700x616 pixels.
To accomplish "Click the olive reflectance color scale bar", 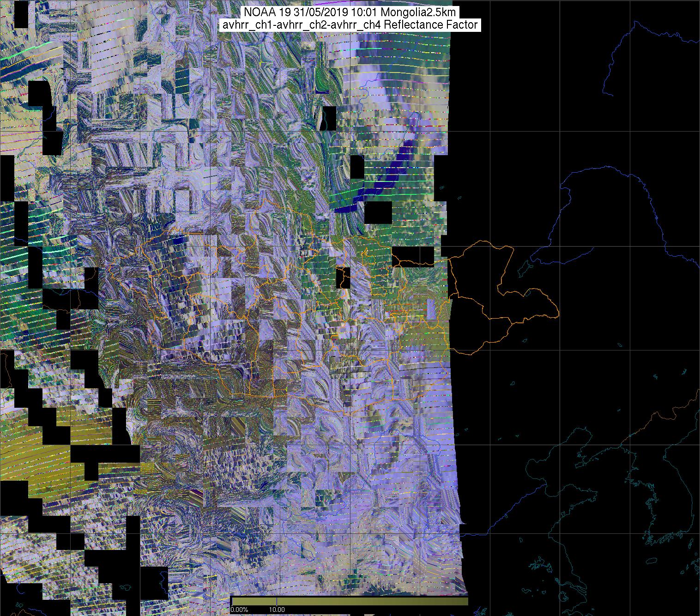I will (x=350, y=601).
